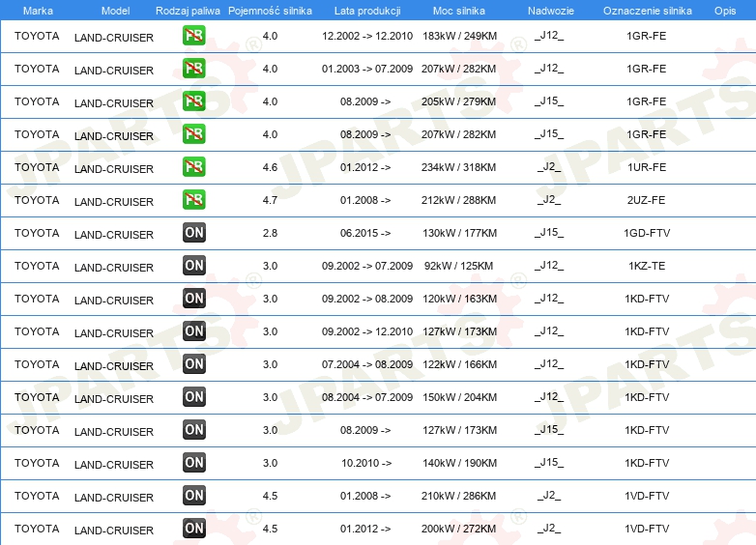The width and height of the screenshot is (756, 545).
Task: Click petrol icon in 1UR-FE engine row
Action: point(193,167)
